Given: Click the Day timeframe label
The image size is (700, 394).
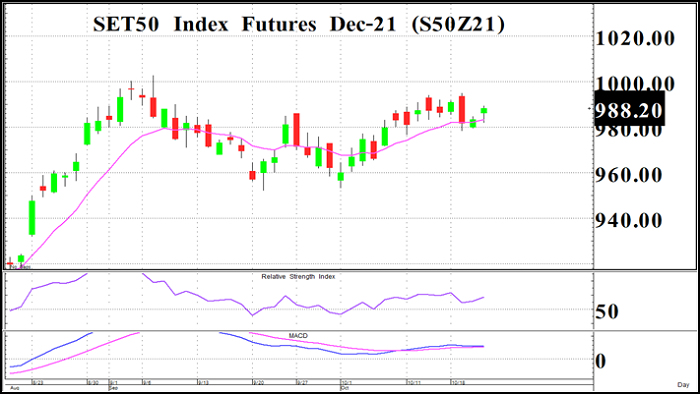Looking at the screenshot, I should coord(683,385).
